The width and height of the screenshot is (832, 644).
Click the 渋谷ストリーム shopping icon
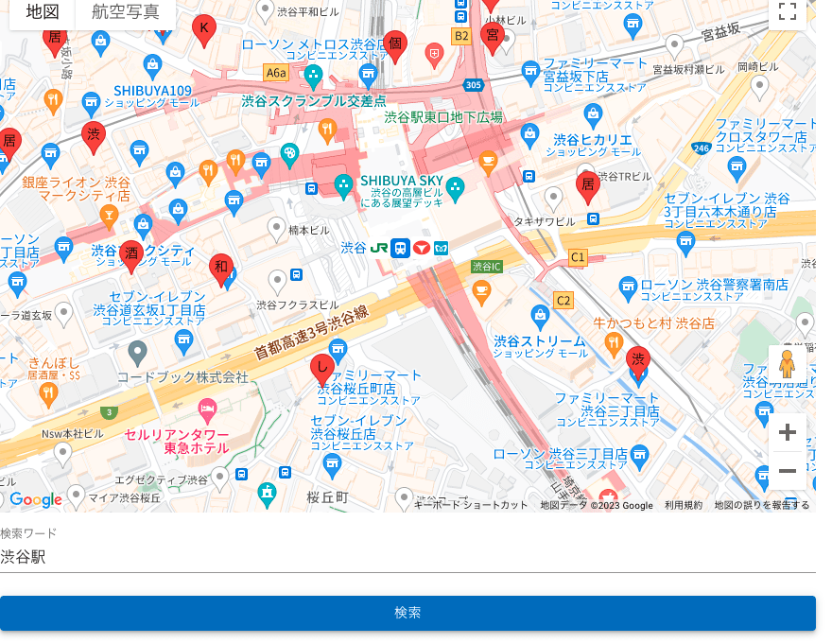click(540, 317)
